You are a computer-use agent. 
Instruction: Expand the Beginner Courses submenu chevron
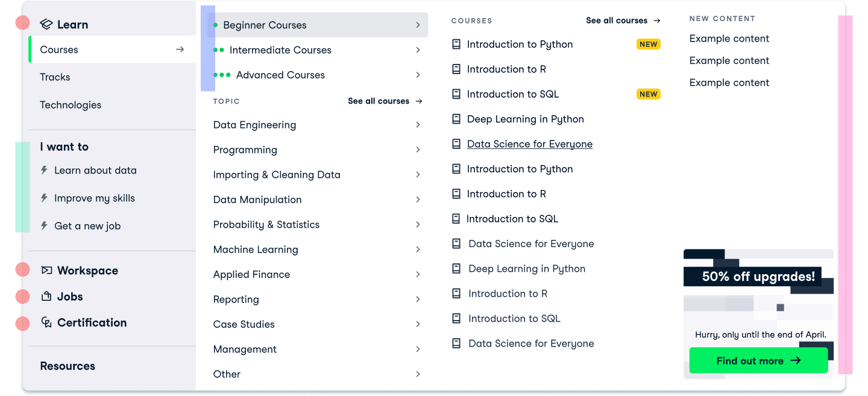[418, 25]
